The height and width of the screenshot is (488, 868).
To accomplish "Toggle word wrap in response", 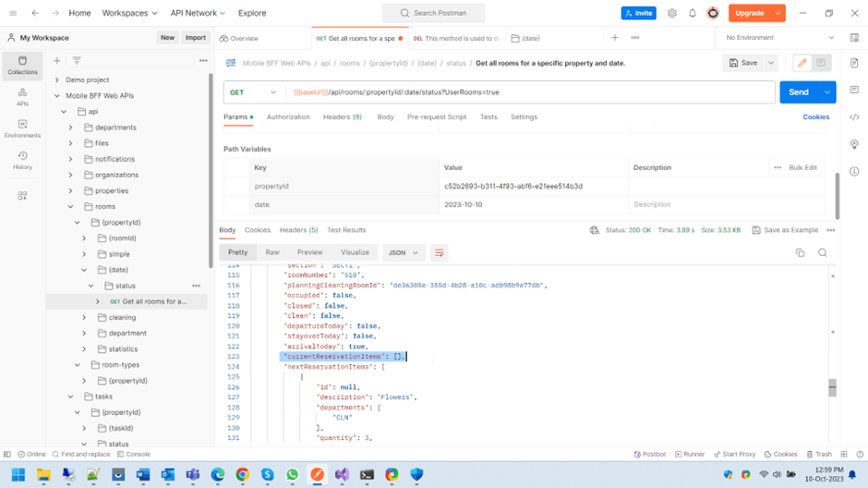I will pos(439,252).
